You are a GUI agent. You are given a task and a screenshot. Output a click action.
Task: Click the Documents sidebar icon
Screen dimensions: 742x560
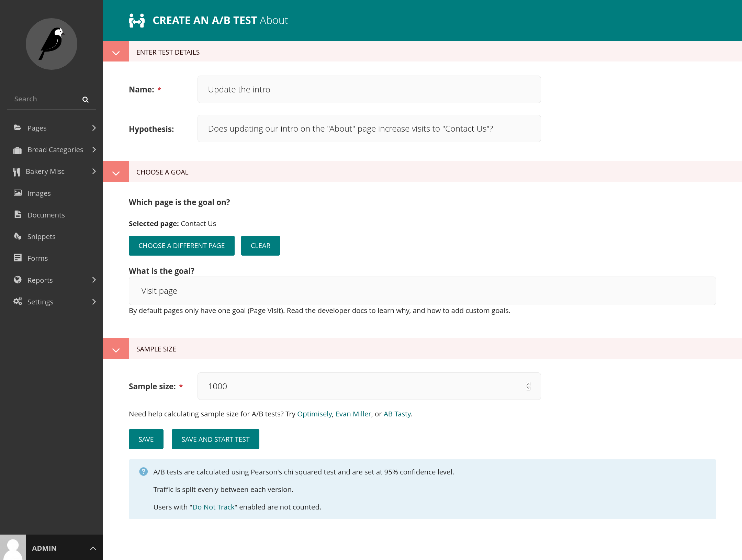coord(18,215)
